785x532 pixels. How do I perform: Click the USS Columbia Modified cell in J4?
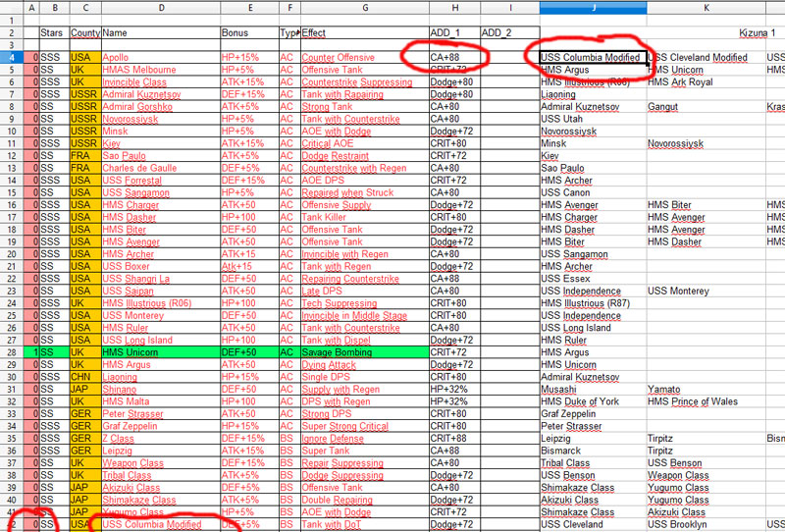click(593, 58)
